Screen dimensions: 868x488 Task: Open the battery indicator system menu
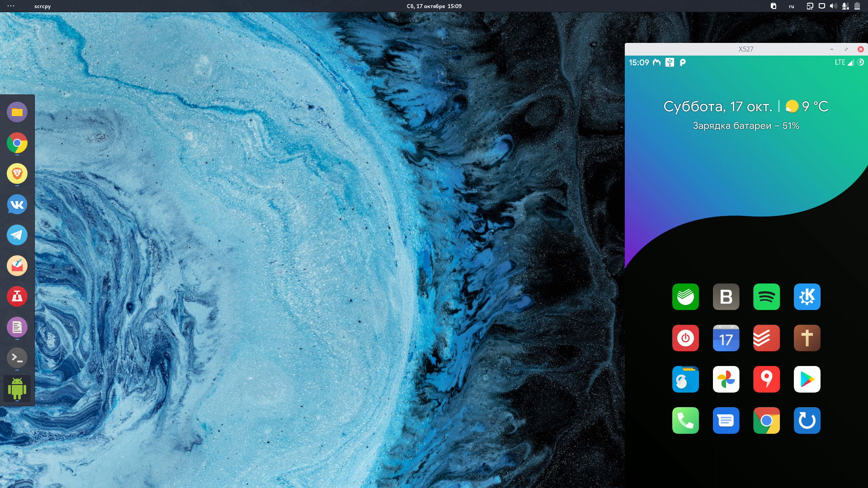(x=857, y=6)
